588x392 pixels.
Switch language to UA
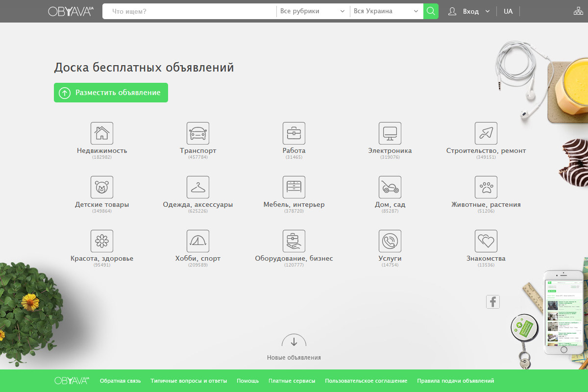point(508,11)
